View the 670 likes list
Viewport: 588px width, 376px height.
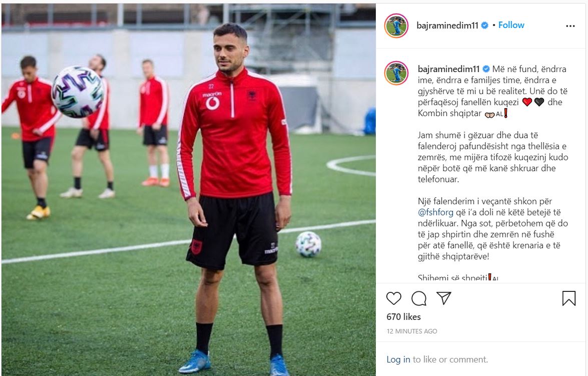point(403,317)
